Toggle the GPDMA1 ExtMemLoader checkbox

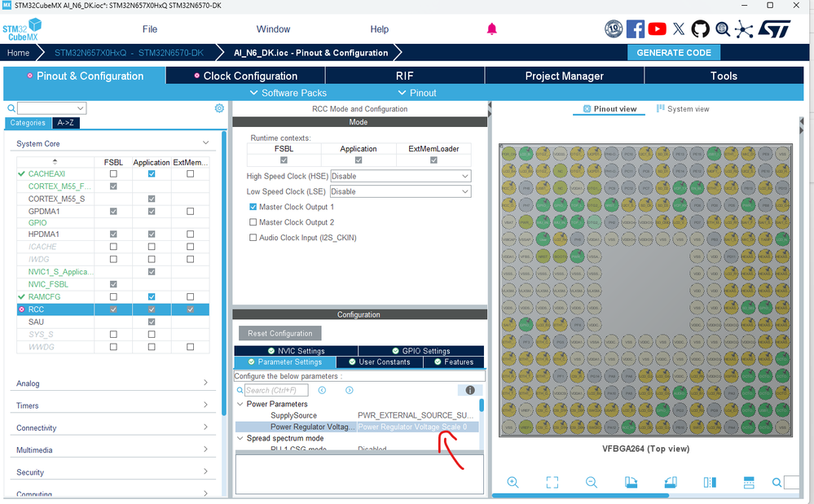point(191,211)
